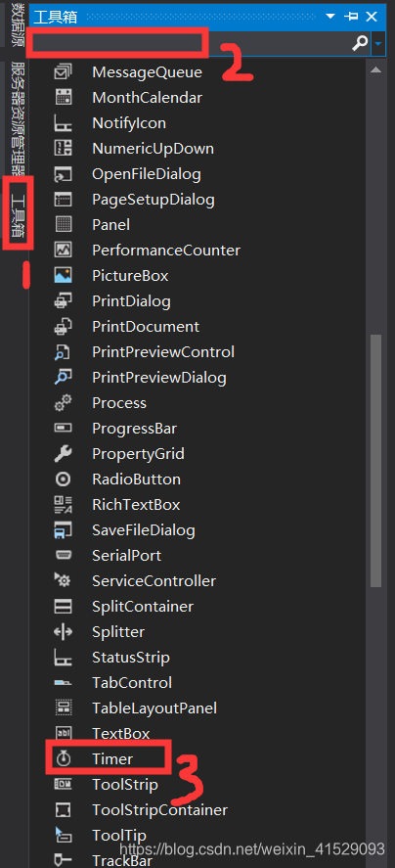Open the 工具箱 side tab

click(19, 214)
